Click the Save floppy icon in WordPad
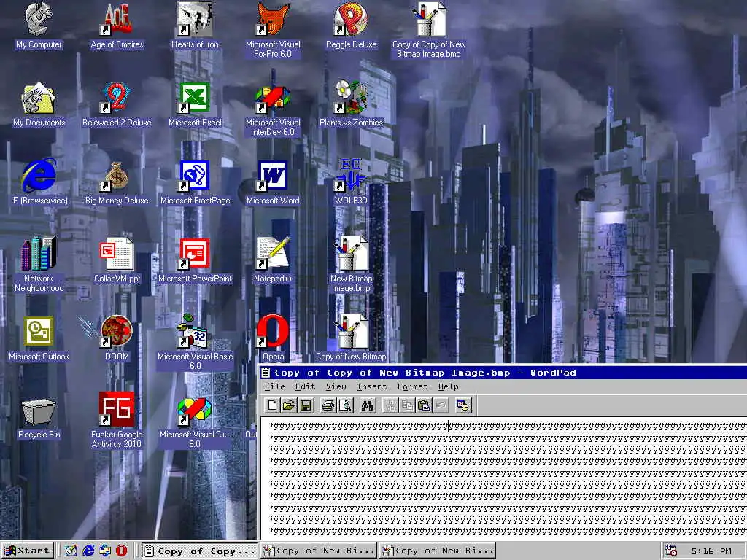This screenshot has width=747, height=560. click(x=305, y=405)
